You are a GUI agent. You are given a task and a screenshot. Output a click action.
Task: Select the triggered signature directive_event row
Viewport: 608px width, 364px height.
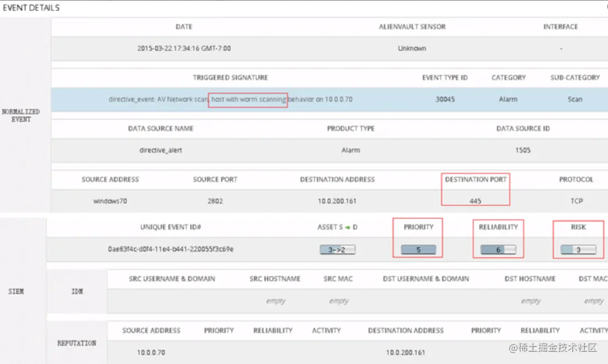pos(329,99)
